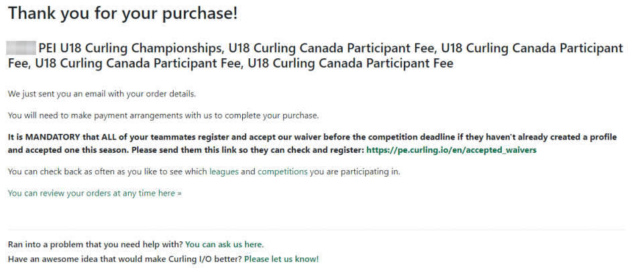
Task: Select the "You can ask us here" link
Action: click(x=224, y=245)
